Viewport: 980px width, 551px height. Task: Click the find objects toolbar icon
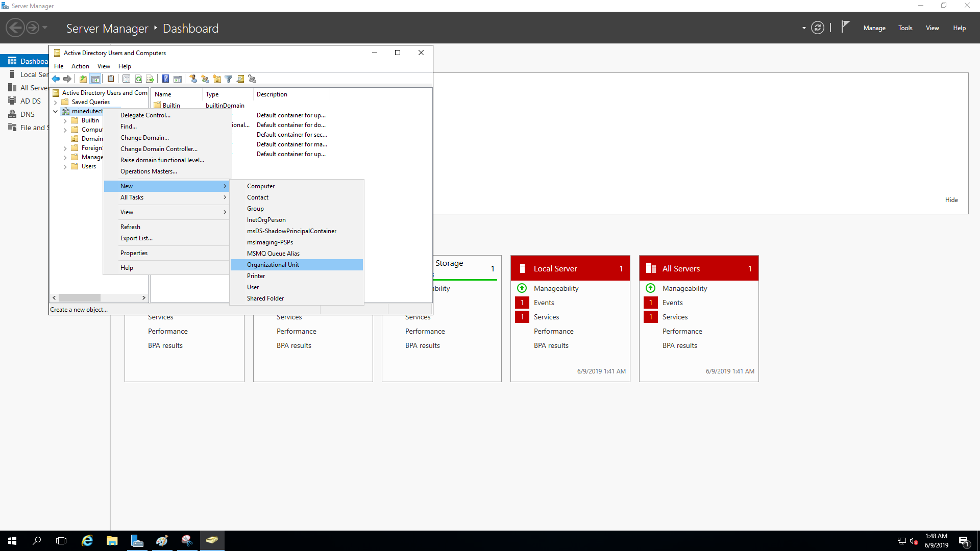240,79
